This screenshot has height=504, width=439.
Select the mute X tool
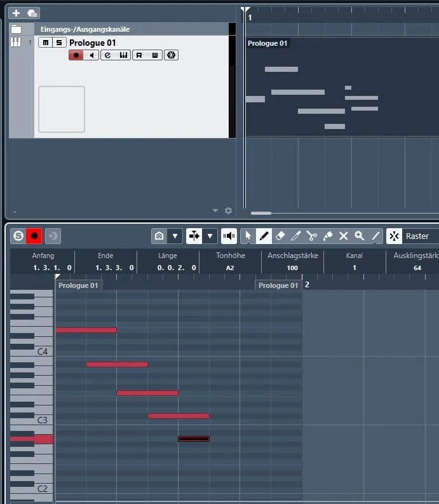click(344, 236)
